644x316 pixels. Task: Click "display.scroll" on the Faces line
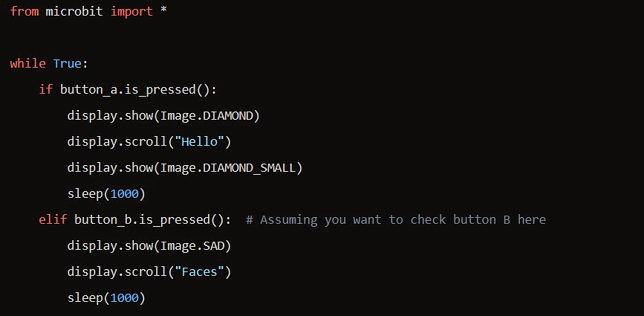click(x=116, y=271)
